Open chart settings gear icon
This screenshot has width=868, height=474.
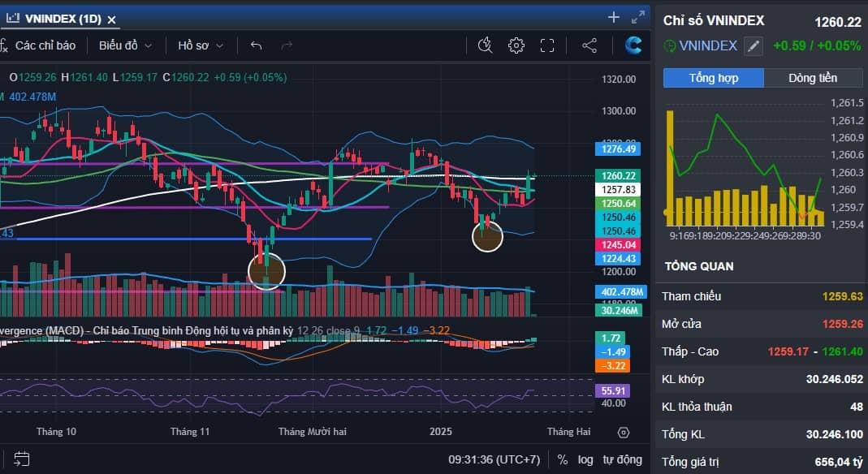click(516, 45)
